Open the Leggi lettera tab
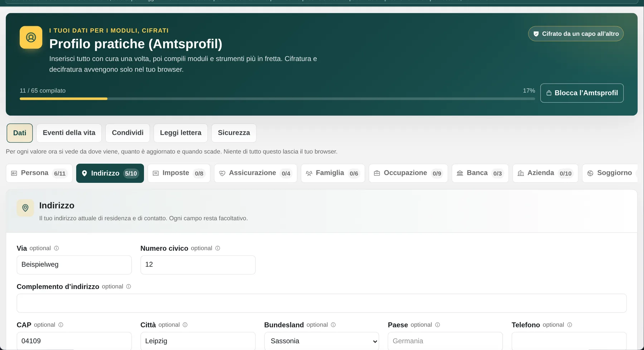Screen dimensions: 644x350 [x=181, y=133]
